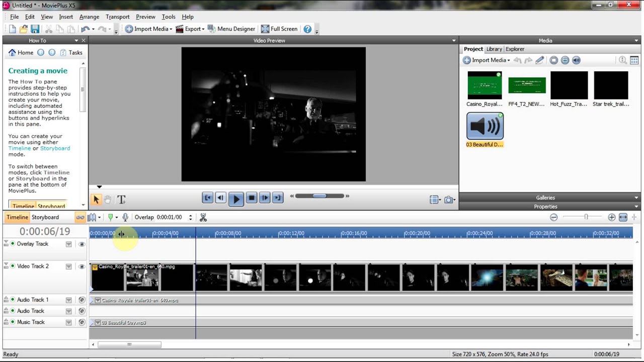Image resolution: width=644 pixels, height=362 pixels.
Task: Switch preview to Full Screen
Action: click(x=279, y=29)
